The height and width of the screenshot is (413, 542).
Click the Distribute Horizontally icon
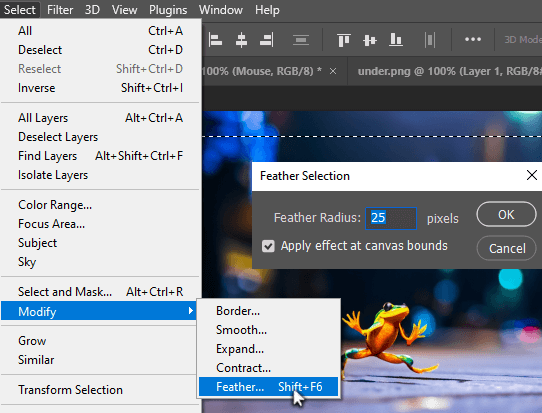tap(430, 40)
